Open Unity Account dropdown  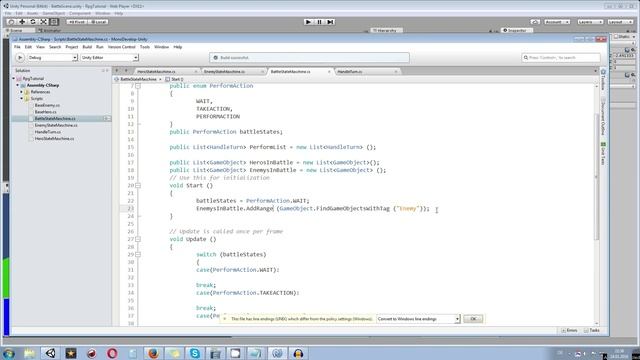point(557,22)
